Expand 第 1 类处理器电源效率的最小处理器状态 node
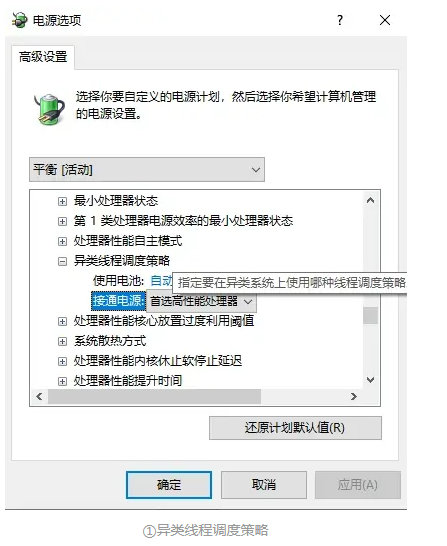This screenshot has width=447, height=546. tap(62, 221)
